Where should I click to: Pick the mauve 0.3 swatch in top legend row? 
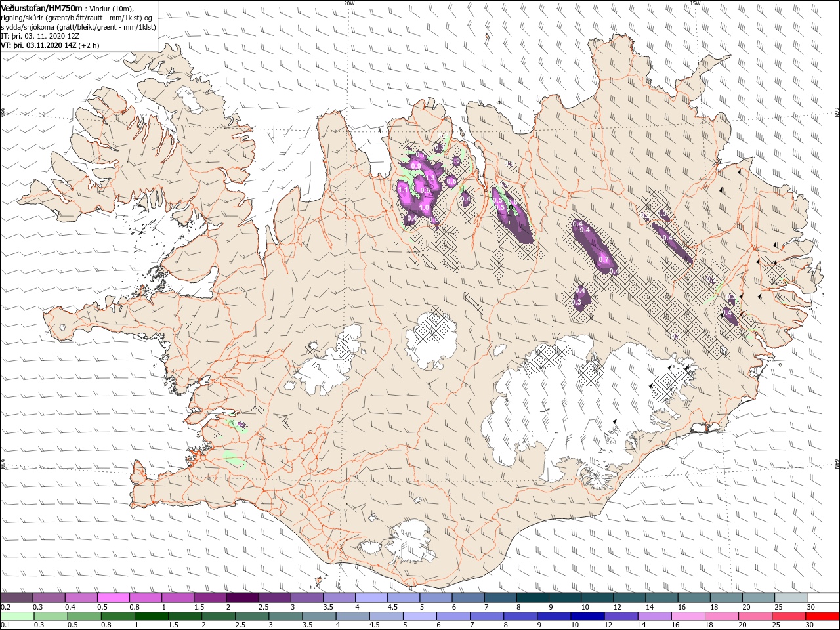[49, 597]
